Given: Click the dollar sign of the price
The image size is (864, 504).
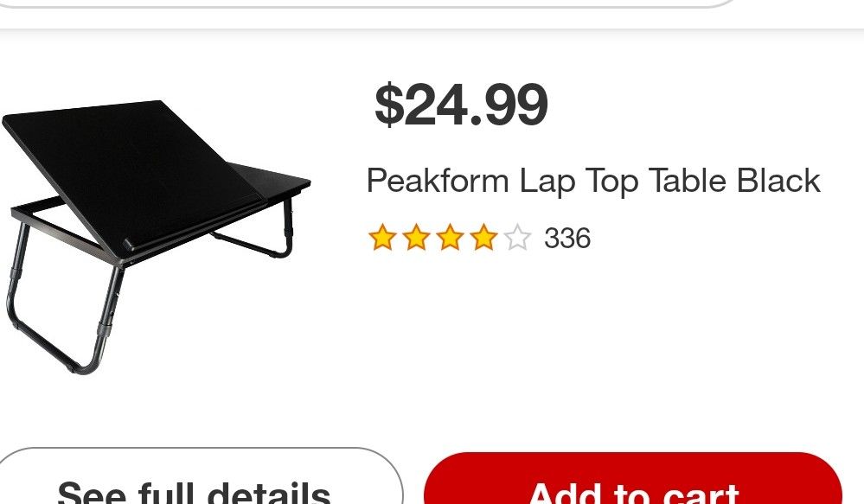Looking at the screenshot, I should click(388, 104).
